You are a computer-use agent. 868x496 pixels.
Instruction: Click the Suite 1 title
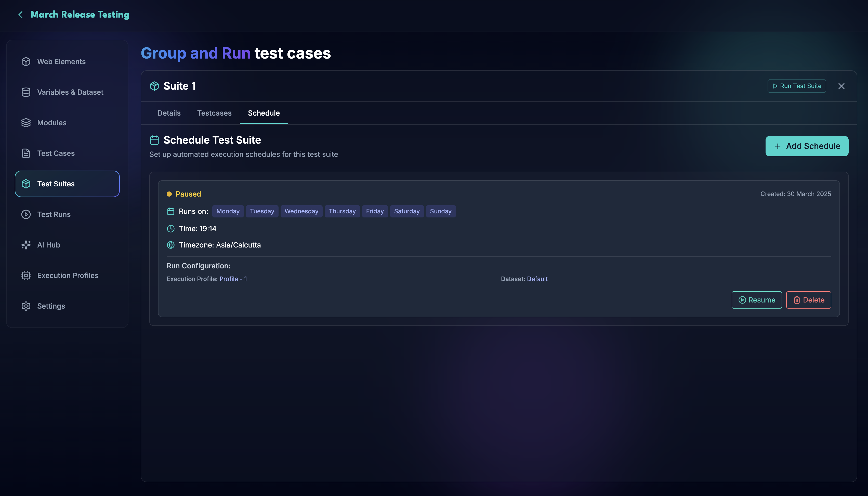point(180,86)
